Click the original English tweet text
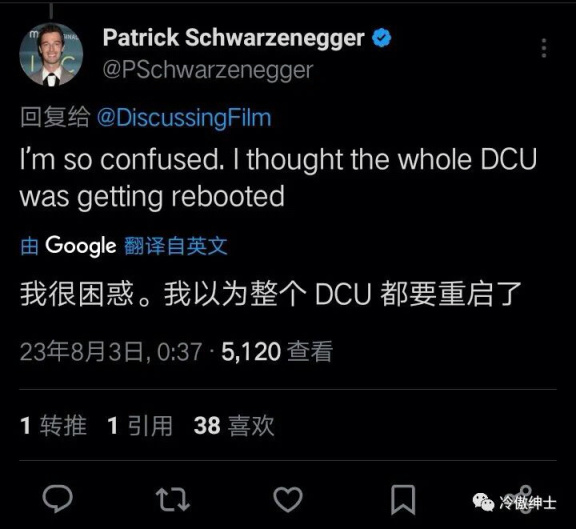Viewport: 576px width, 529px height. tap(278, 178)
